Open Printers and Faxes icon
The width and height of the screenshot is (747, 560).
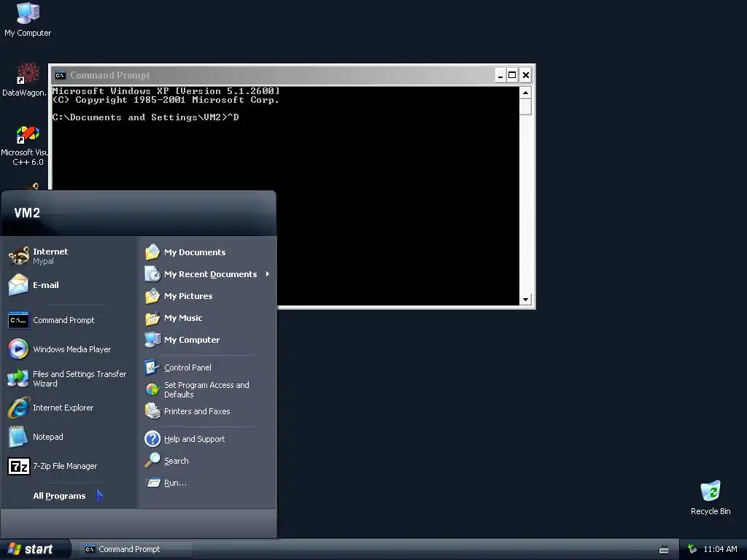(x=152, y=411)
